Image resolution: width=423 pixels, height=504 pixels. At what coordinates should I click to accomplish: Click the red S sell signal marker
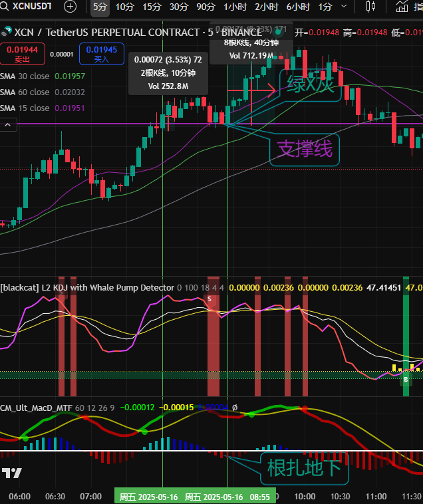coord(210,299)
